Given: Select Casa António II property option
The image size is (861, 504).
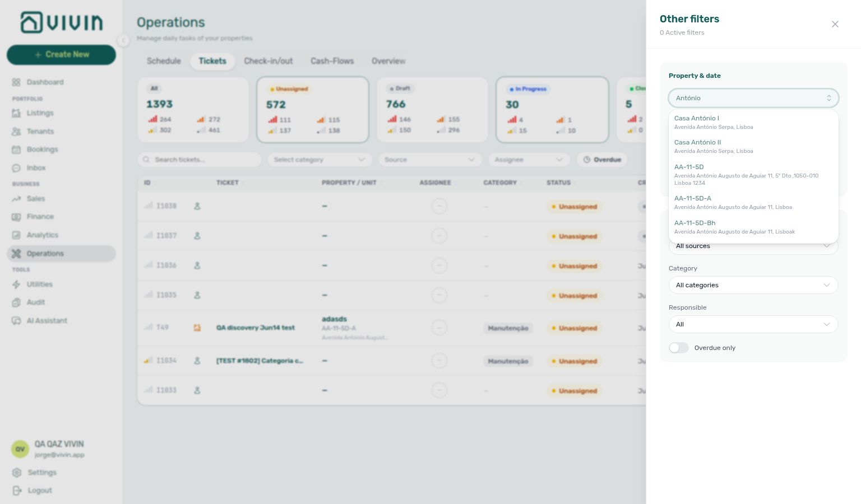Looking at the screenshot, I should pyautogui.click(x=753, y=147).
